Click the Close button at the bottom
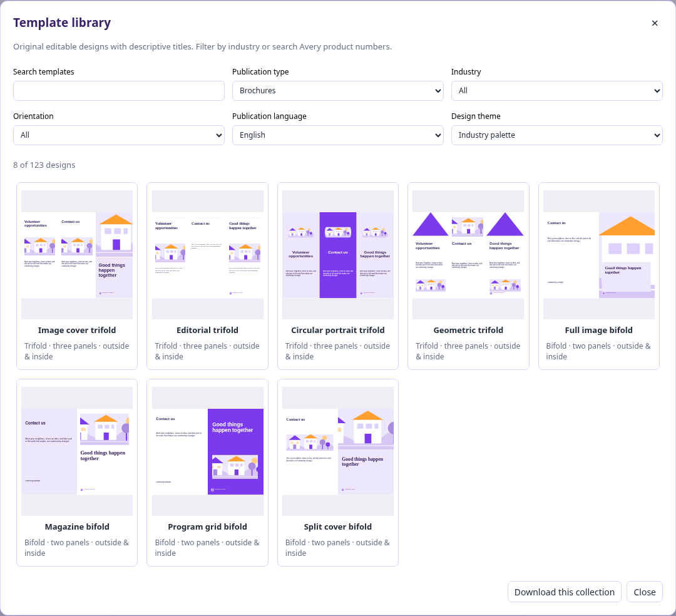676x616 pixels. [645, 592]
